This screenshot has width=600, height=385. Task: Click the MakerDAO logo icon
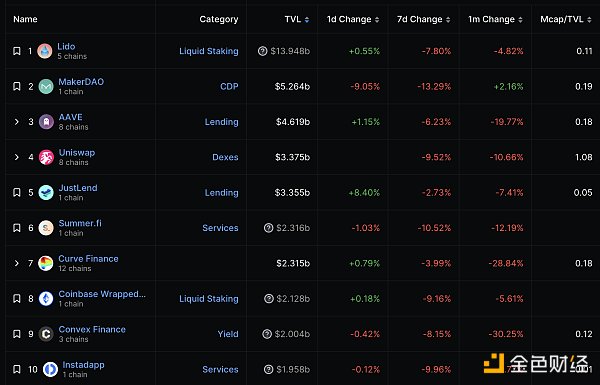click(x=46, y=86)
